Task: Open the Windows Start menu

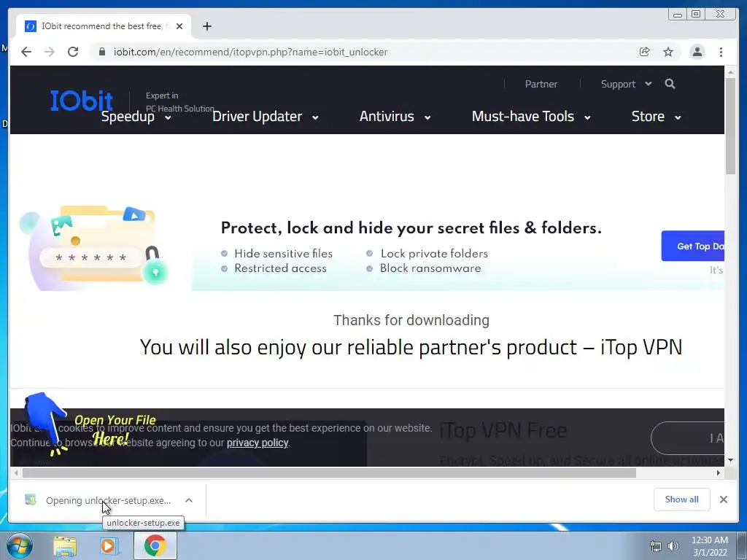Action: pos(18,546)
